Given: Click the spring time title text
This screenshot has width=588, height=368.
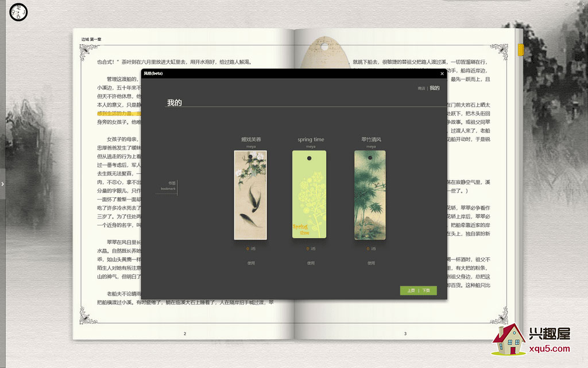Looking at the screenshot, I should (x=311, y=139).
